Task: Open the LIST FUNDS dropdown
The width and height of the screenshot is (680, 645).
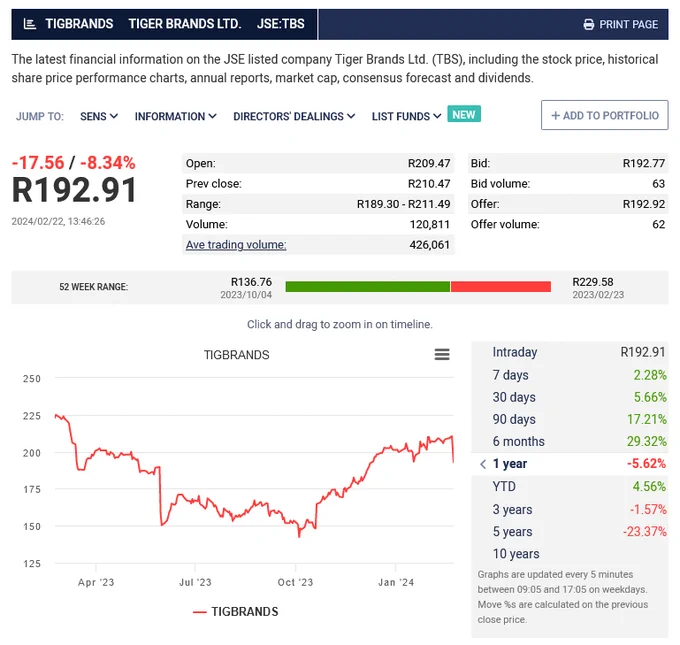Action: click(406, 116)
